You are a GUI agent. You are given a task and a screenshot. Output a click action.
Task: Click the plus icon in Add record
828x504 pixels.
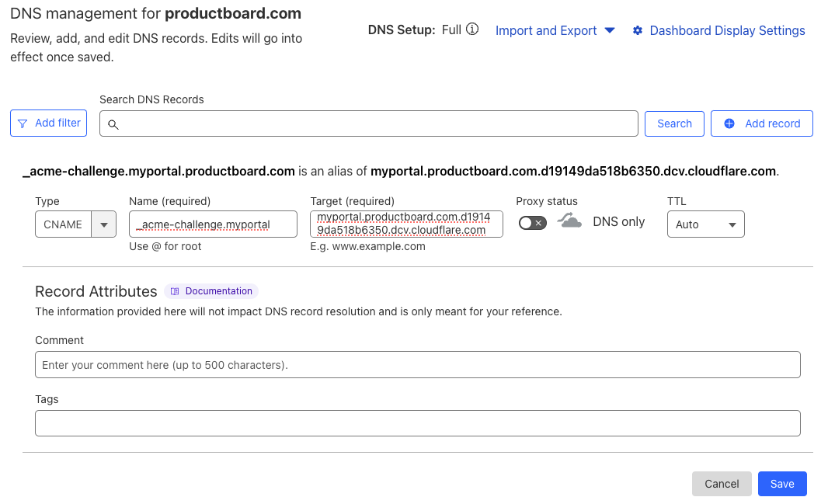(x=729, y=123)
